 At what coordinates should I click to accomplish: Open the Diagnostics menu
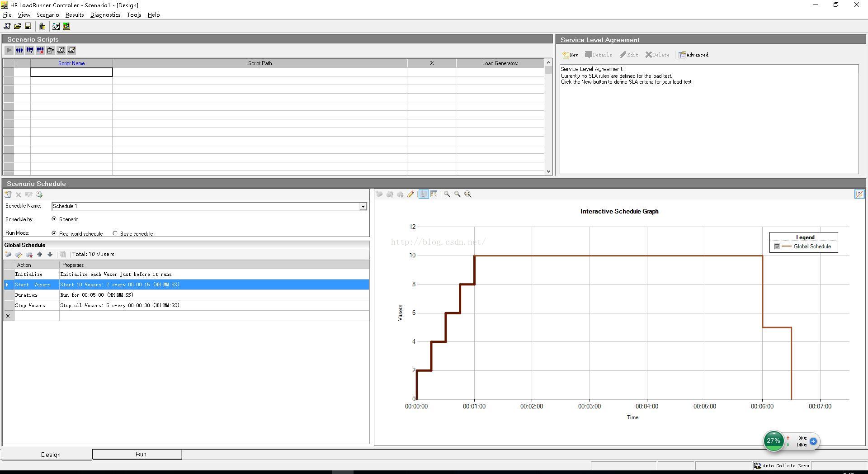click(105, 15)
